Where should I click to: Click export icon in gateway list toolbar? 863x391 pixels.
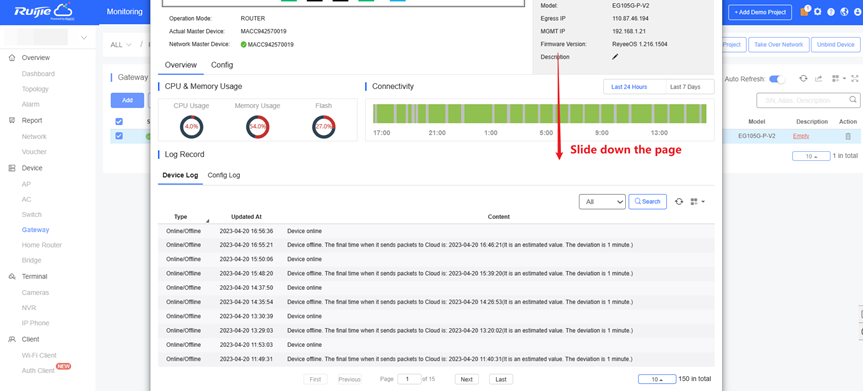click(x=818, y=79)
